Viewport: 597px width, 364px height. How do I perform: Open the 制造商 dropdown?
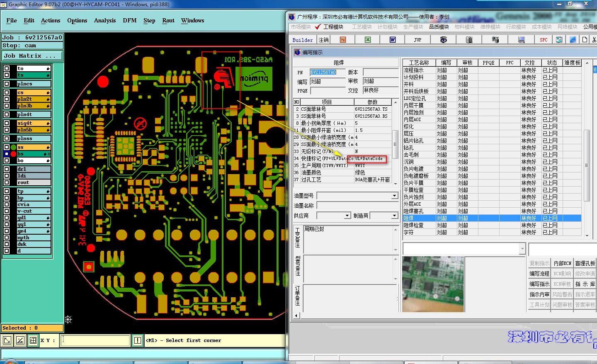pos(394,216)
